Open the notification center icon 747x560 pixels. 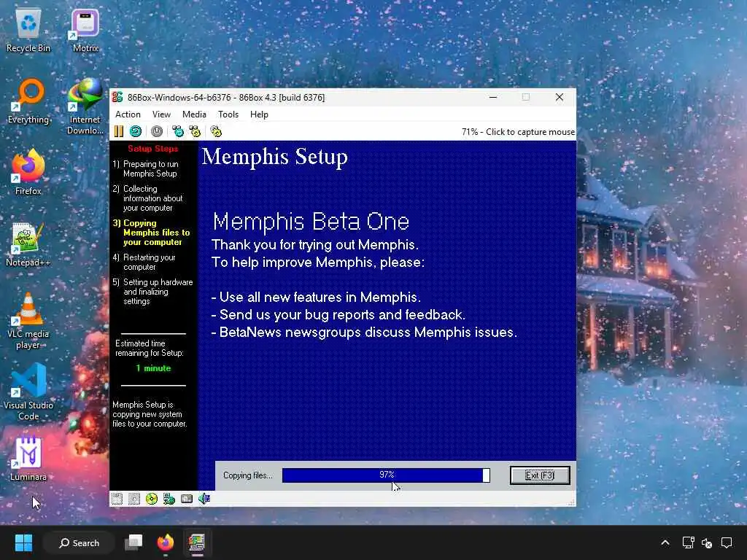pyautogui.click(x=727, y=542)
